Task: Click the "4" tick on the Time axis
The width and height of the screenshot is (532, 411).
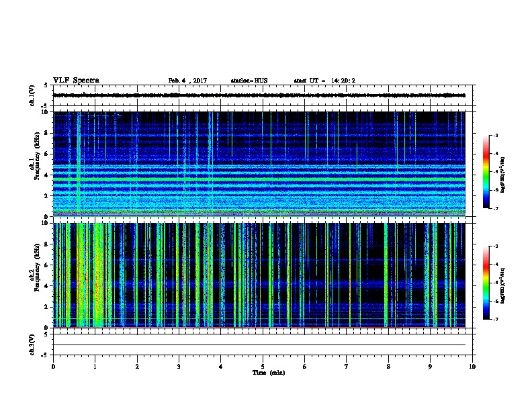Action: tap(221, 367)
